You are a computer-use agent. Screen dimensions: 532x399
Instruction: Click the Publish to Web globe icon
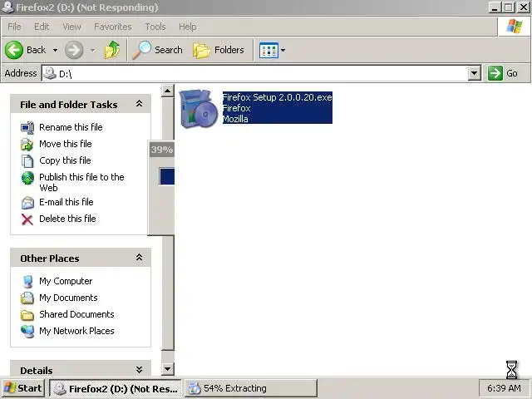tap(27, 178)
